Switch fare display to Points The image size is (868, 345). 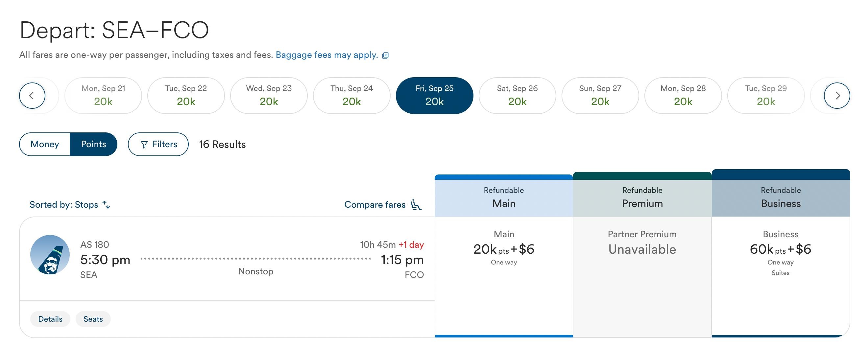coord(93,144)
